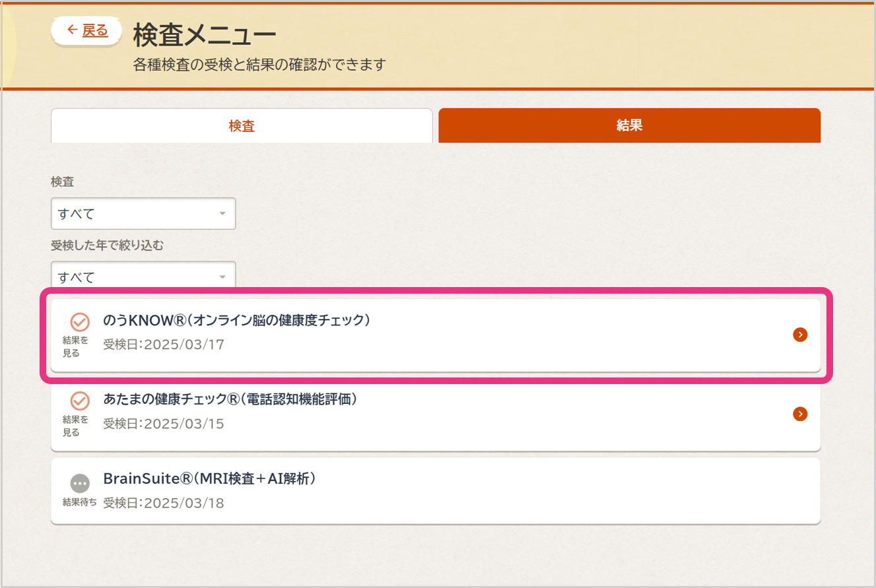The width and height of the screenshot is (876, 588).
Task: Open the あたまの健康チェック® result title
Action: click(230, 399)
